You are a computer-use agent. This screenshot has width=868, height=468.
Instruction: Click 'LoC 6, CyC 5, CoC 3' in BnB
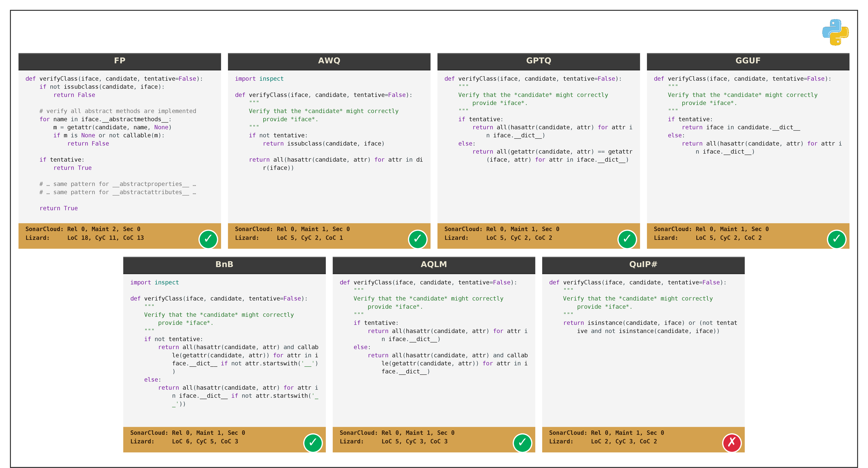point(205,441)
